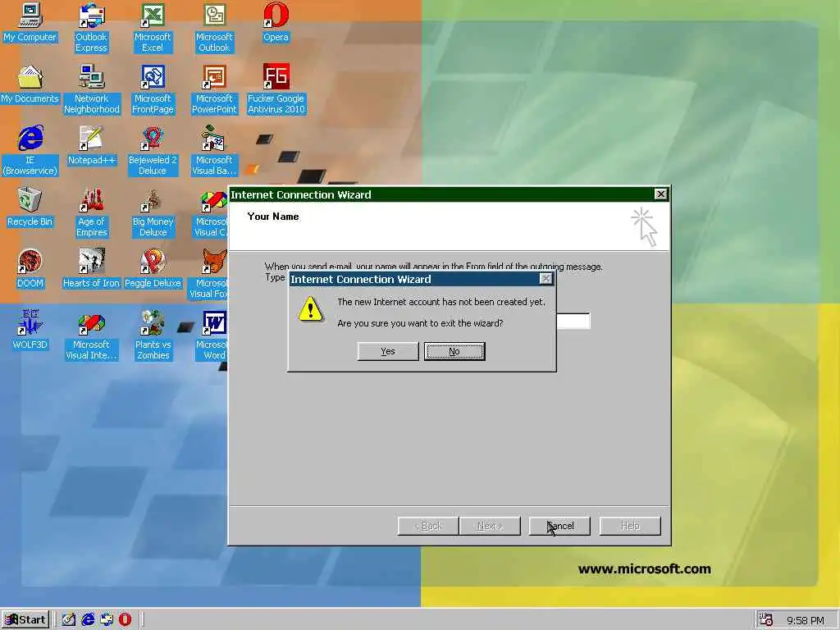Select Hearts of Iron icon
Viewport: 840px width, 630px height.
pos(91,269)
